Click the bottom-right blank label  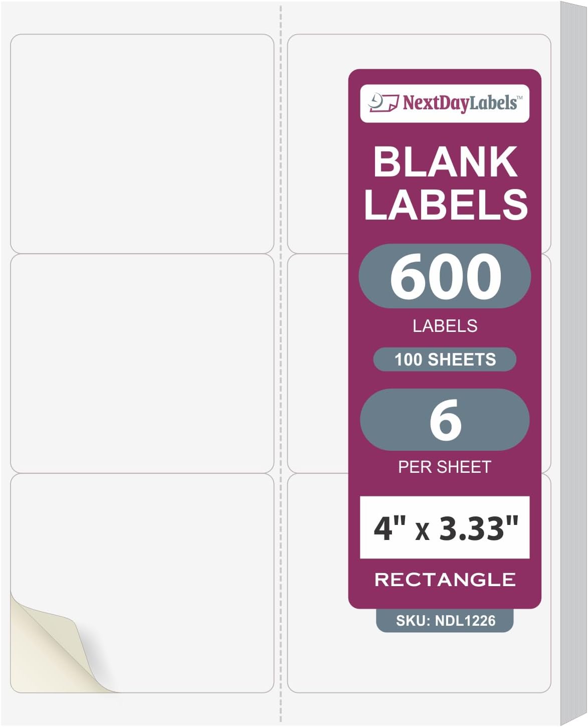[x=318, y=602]
